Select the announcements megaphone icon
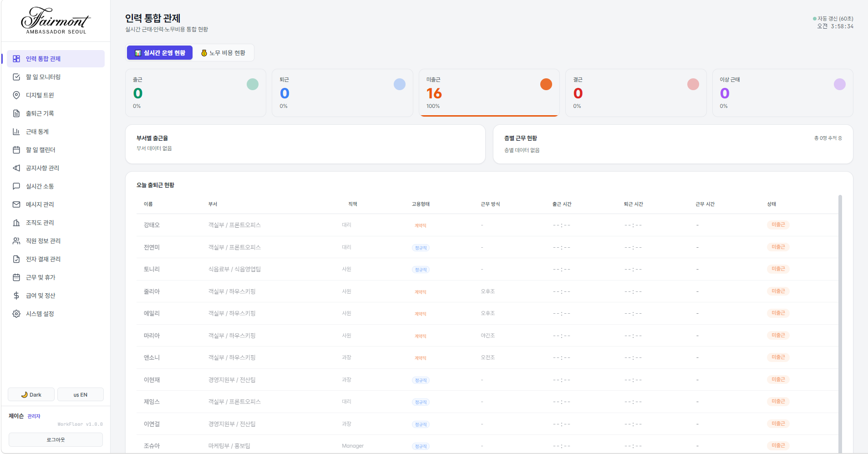868x454 pixels. (16, 168)
